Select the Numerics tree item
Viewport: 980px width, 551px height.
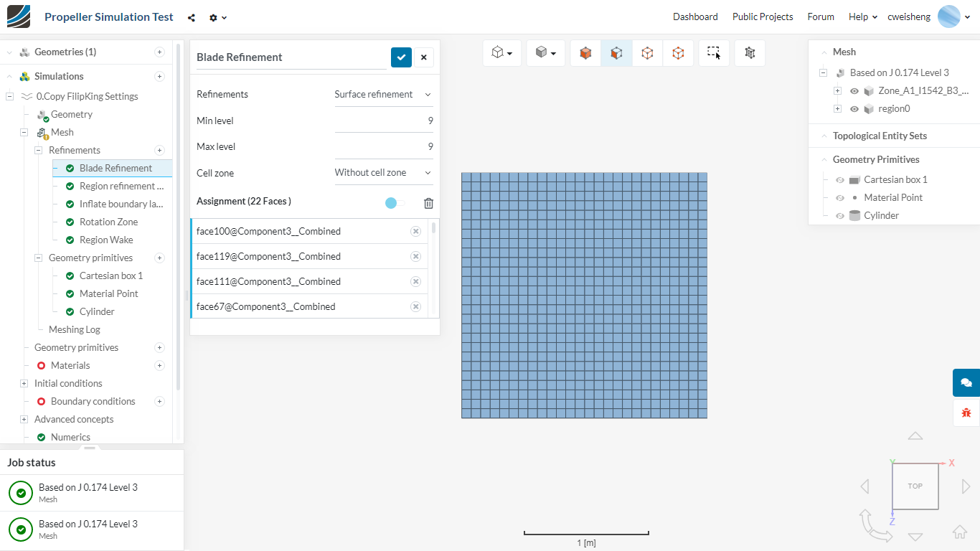tap(70, 437)
